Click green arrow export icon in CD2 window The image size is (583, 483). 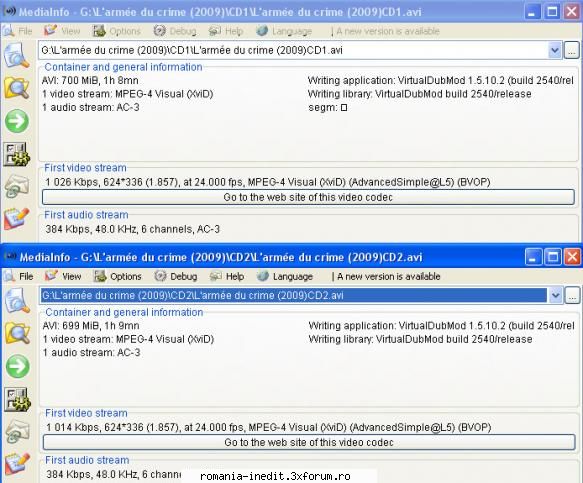tap(17, 366)
